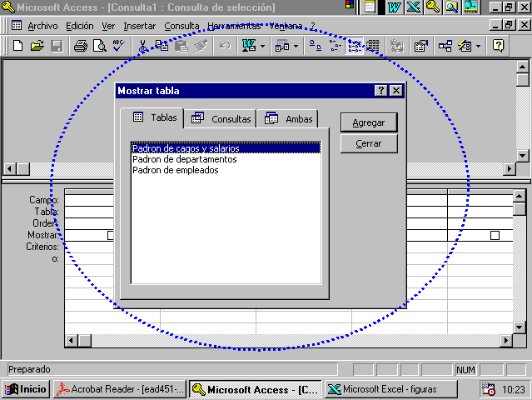Click the Access key icon in Office shortcut bar
Screen dimensions: 532x400
[433, 7]
